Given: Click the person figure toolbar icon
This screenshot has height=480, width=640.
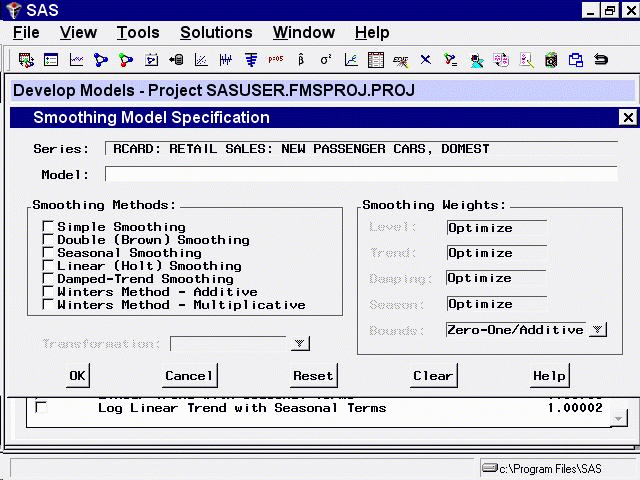Looking at the screenshot, I should (x=476, y=61).
